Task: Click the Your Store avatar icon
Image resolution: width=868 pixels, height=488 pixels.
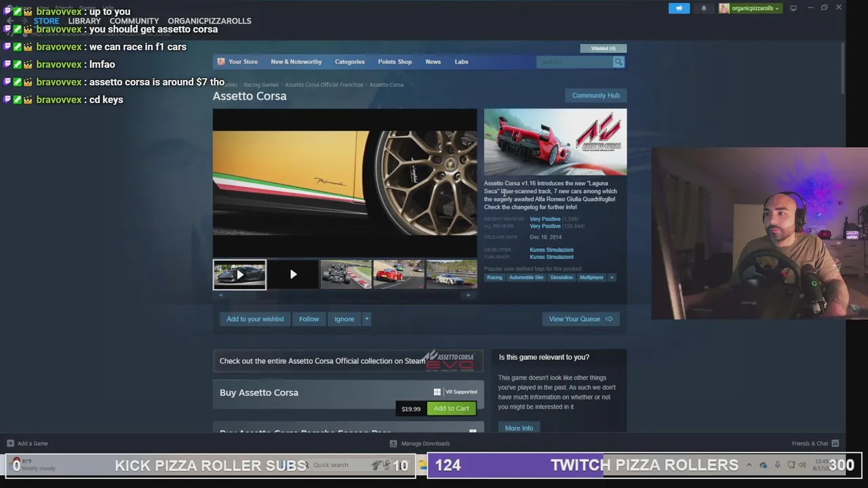Action: [x=221, y=62]
